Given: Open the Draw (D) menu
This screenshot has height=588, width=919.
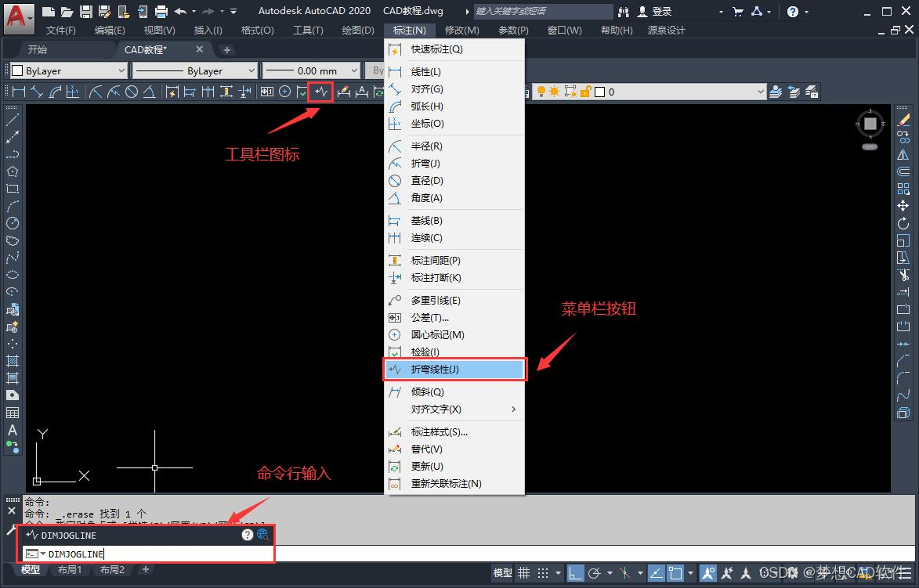Looking at the screenshot, I should pyautogui.click(x=357, y=31).
